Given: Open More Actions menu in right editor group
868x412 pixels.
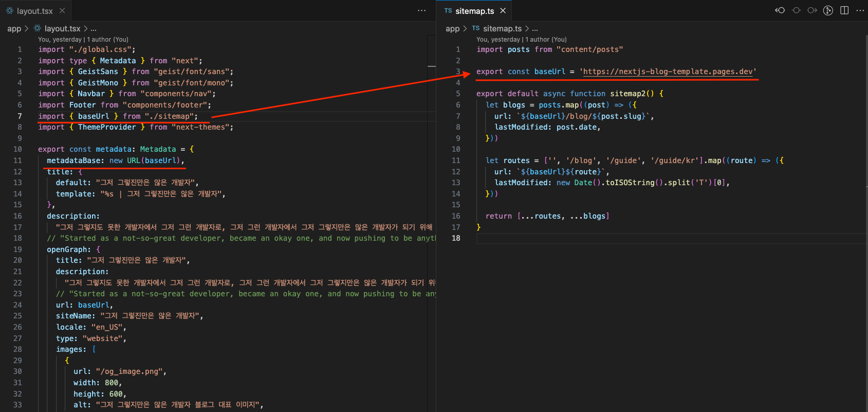Looking at the screenshot, I should (x=860, y=10).
